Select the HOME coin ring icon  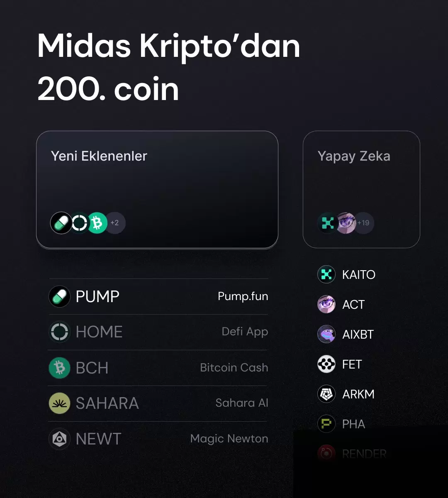point(59,332)
